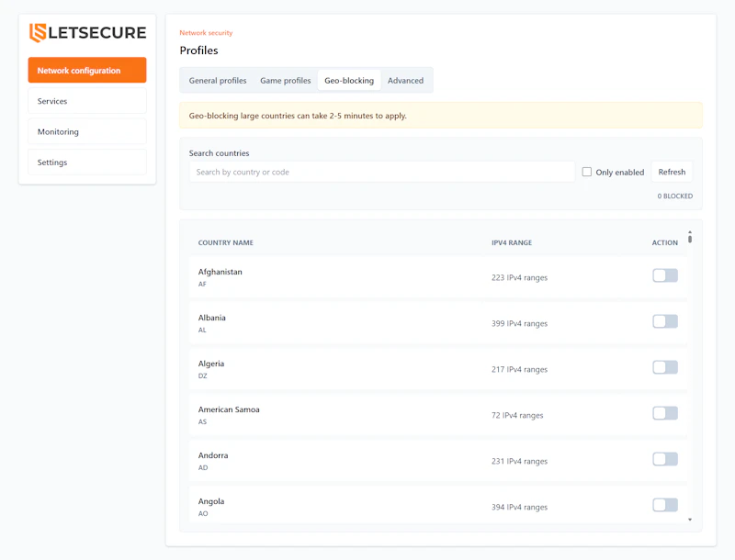The image size is (735, 560).
Task: Open Services in sidebar
Action: (x=87, y=101)
